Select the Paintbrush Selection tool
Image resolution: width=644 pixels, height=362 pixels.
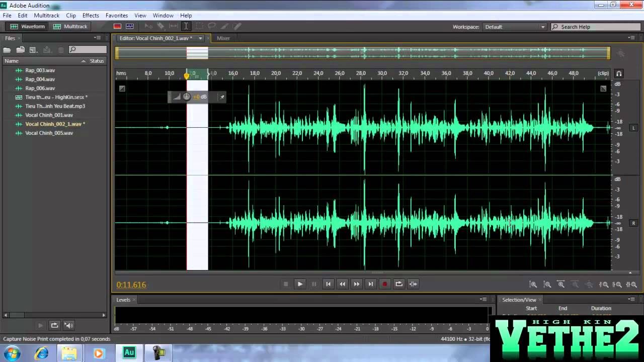click(x=225, y=26)
